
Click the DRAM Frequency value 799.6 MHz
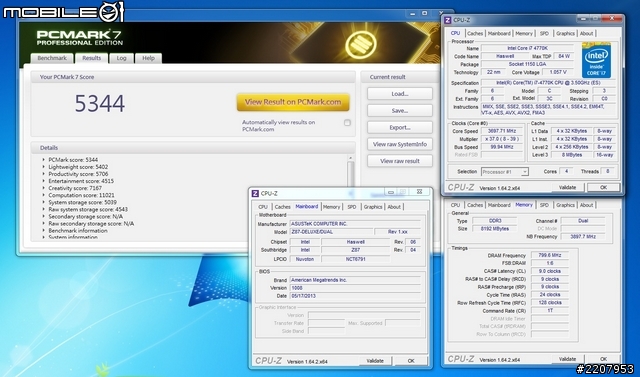click(549, 255)
